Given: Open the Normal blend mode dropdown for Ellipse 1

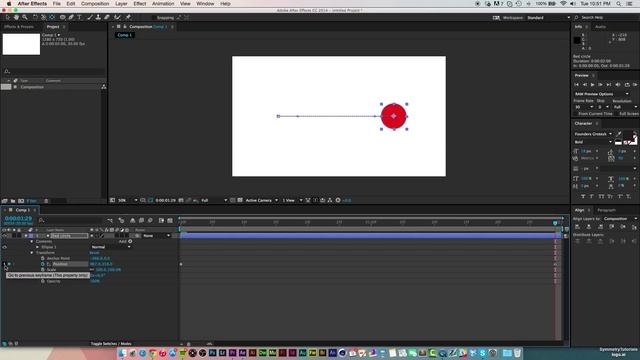Looking at the screenshot, I should click(111, 247).
